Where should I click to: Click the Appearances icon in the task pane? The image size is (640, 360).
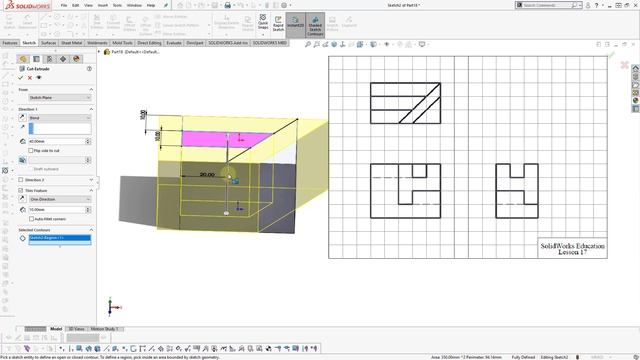[x=636, y=100]
